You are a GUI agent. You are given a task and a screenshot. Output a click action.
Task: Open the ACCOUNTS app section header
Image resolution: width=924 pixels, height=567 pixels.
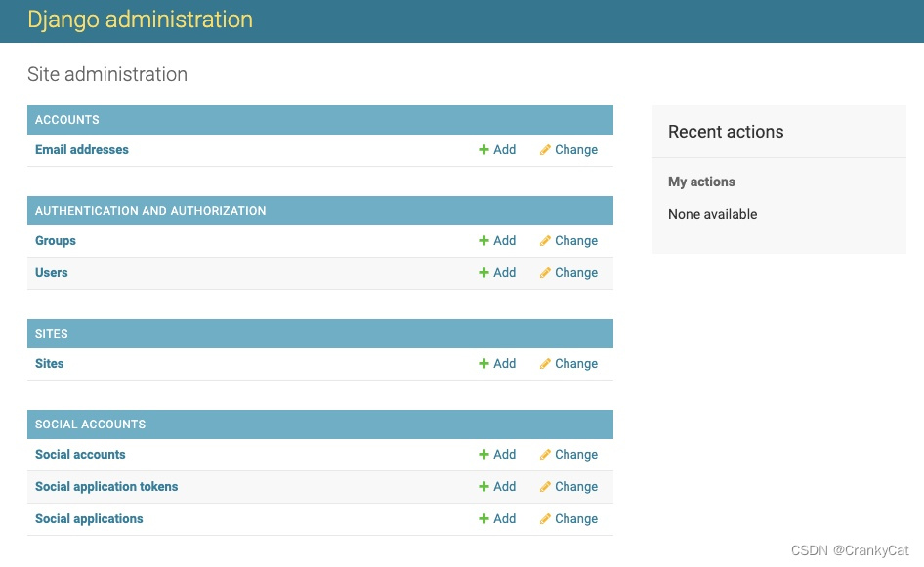pyautogui.click(x=67, y=120)
